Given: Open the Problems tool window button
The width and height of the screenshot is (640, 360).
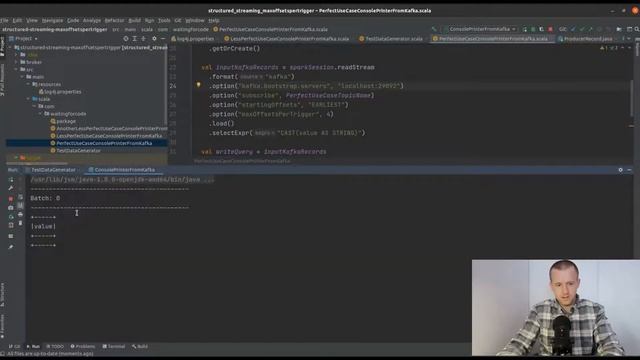Looking at the screenshot, I should [82, 347].
